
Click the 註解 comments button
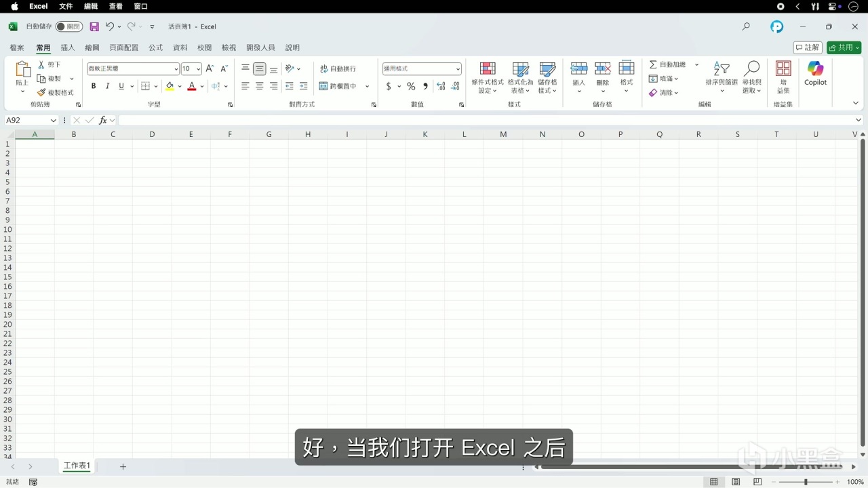coord(808,47)
